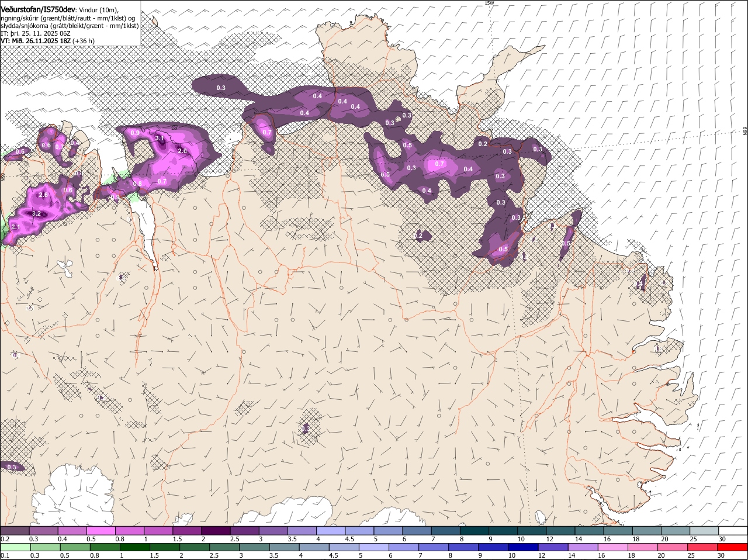748x560 pixels.
Task: Pick the snow scale swatch starting at 0.4
Action: 72,531
